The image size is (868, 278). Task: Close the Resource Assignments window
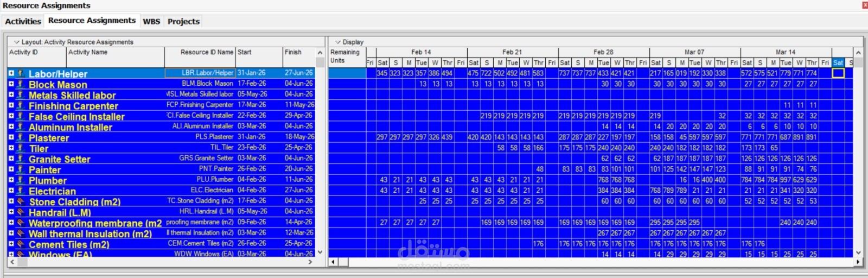pos(864,5)
